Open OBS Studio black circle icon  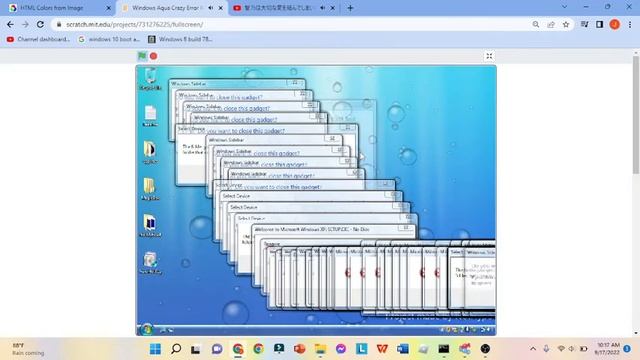point(485,349)
